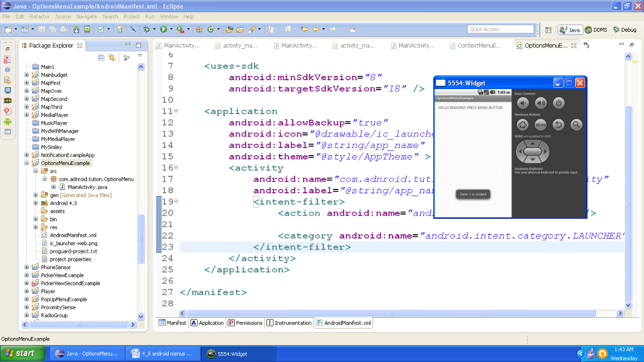Select AndroidManifest.xml in Package Explorer

coord(73,235)
